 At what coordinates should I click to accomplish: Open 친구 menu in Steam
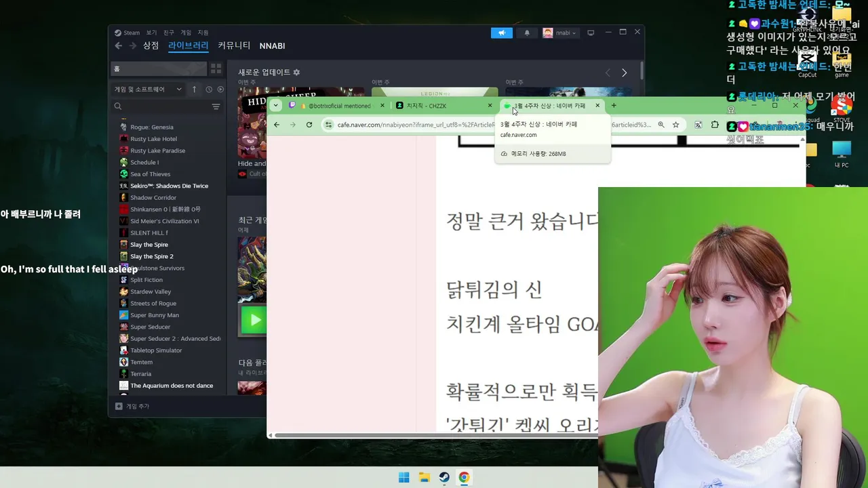pos(169,33)
